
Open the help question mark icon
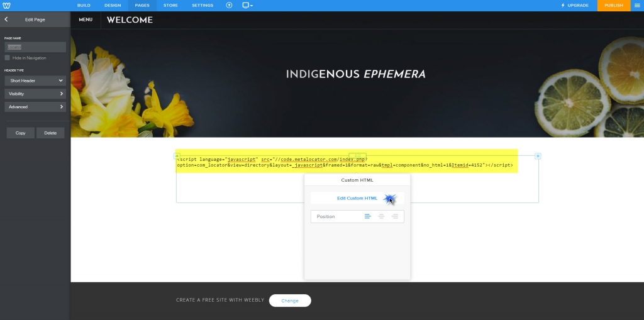pos(229,5)
